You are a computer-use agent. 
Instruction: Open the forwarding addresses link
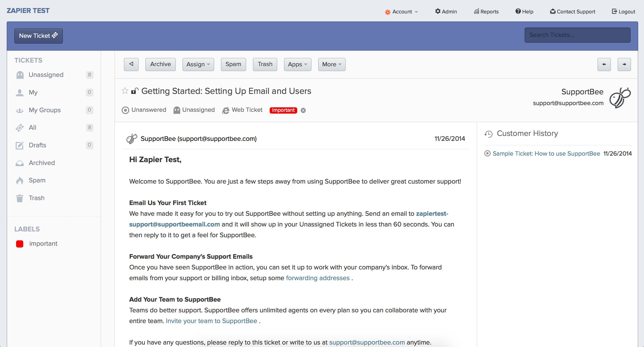tap(318, 278)
